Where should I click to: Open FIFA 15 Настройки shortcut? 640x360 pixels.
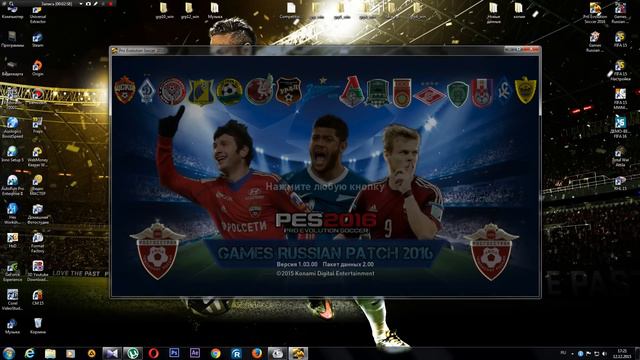(x=620, y=70)
